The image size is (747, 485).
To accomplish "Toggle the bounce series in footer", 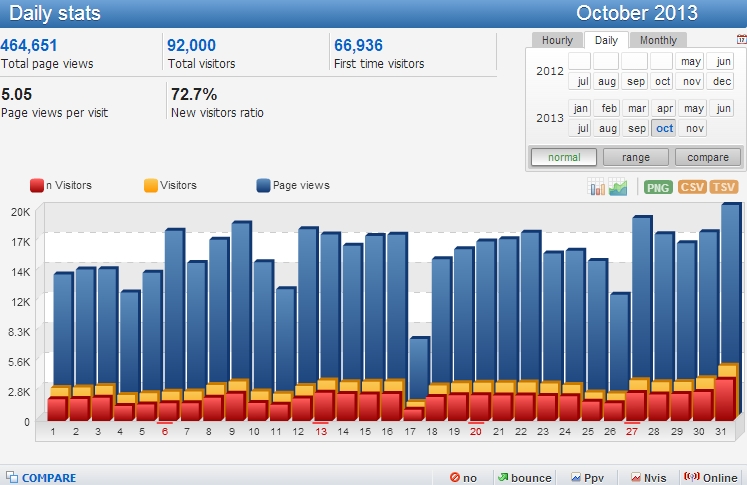I will click(x=523, y=478).
